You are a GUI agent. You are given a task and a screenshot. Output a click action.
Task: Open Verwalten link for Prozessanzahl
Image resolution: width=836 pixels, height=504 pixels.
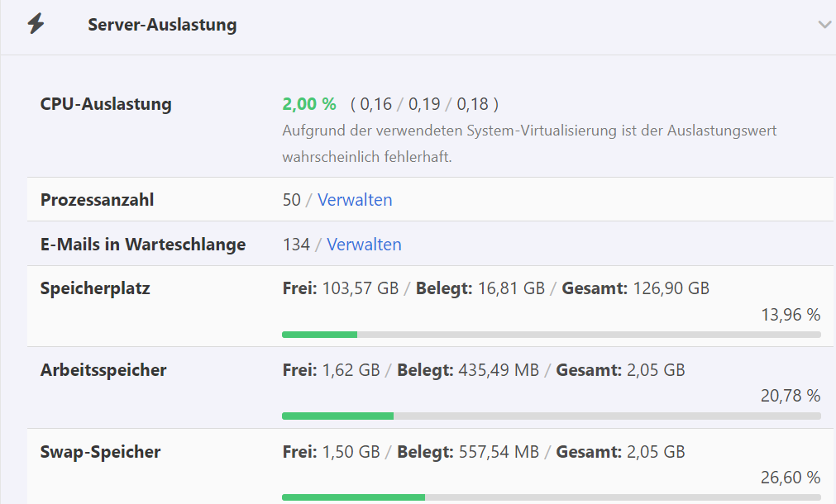[355, 200]
